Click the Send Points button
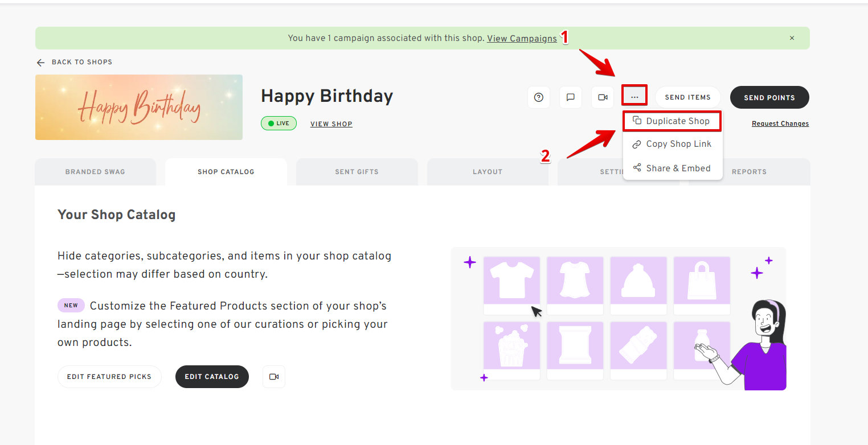This screenshot has width=868, height=445. 769,97
